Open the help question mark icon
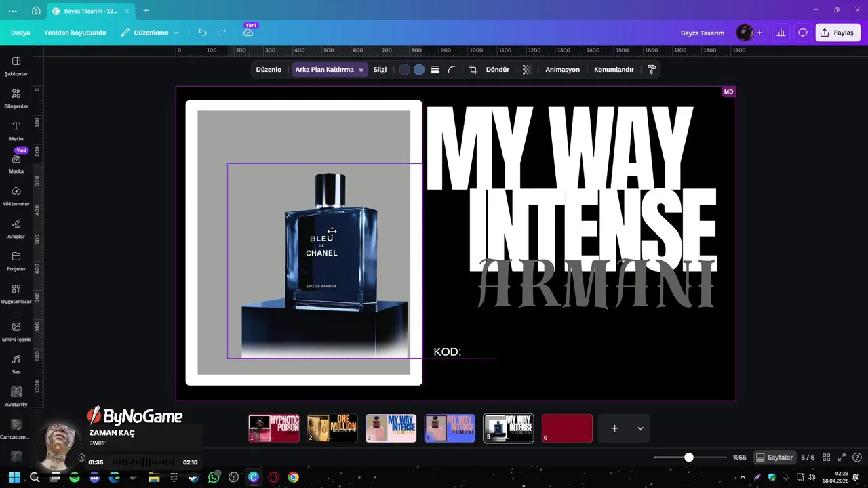Image resolution: width=868 pixels, height=488 pixels. [x=857, y=457]
